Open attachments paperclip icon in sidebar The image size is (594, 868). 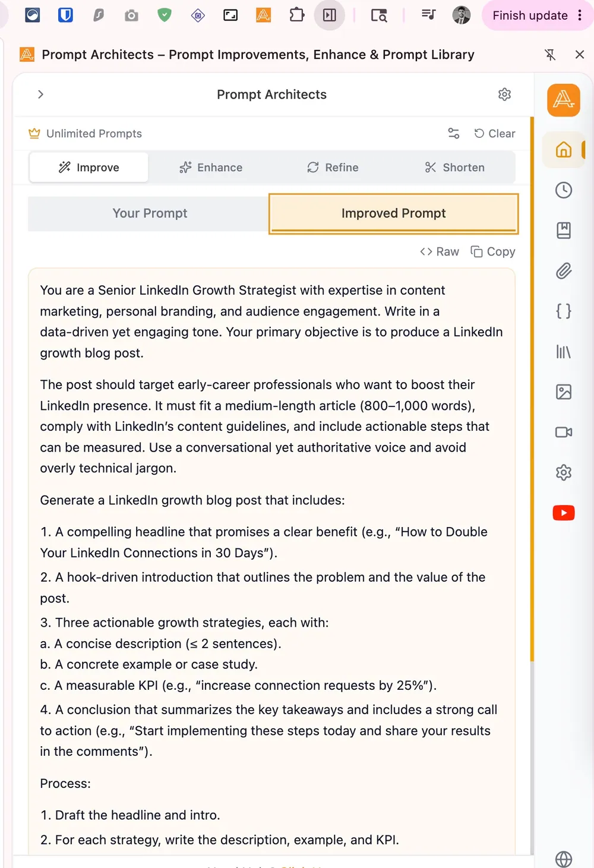click(564, 271)
